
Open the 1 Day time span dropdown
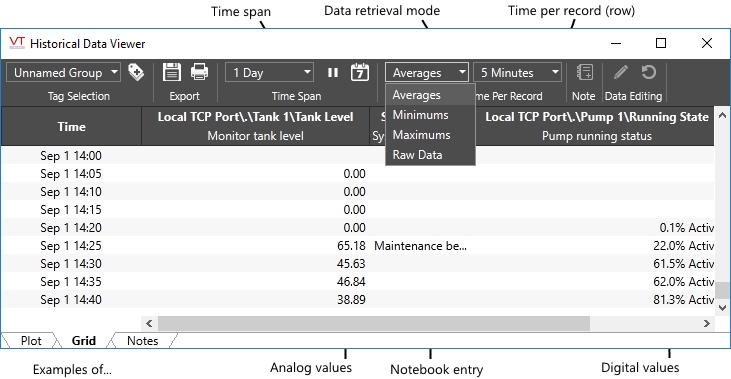(x=269, y=73)
